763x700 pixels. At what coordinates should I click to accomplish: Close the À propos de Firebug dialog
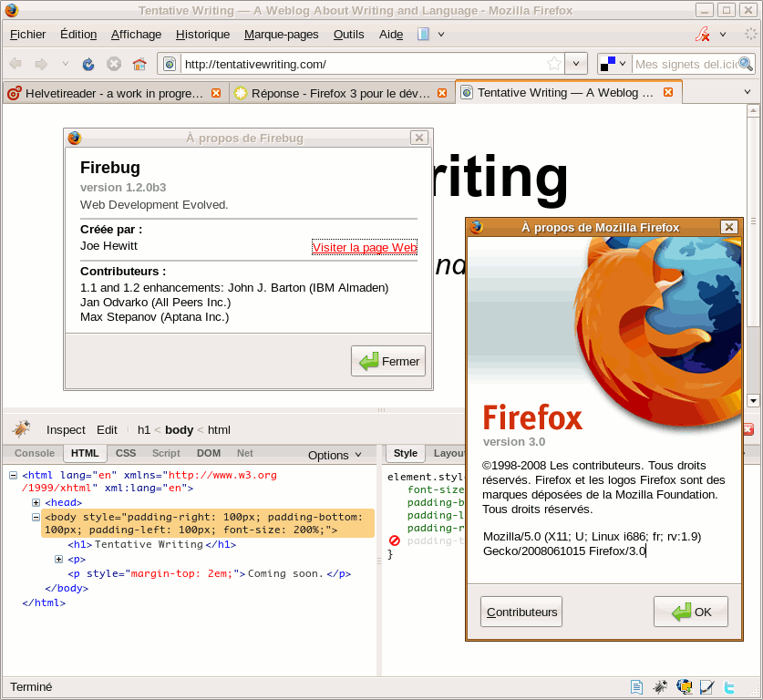419,138
